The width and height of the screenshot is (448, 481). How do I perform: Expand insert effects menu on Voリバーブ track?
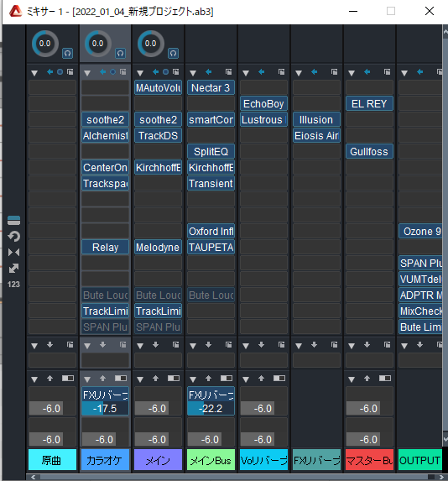(x=246, y=73)
